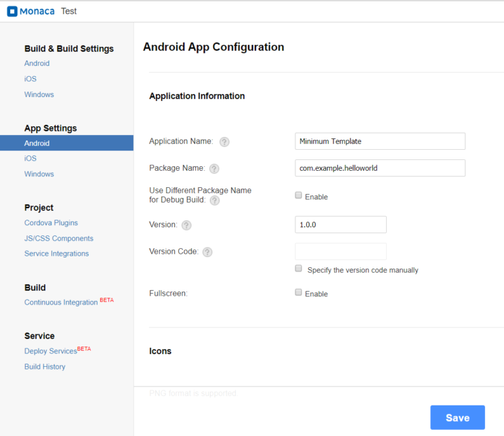Click the Icons section title

pyautogui.click(x=160, y=351)
